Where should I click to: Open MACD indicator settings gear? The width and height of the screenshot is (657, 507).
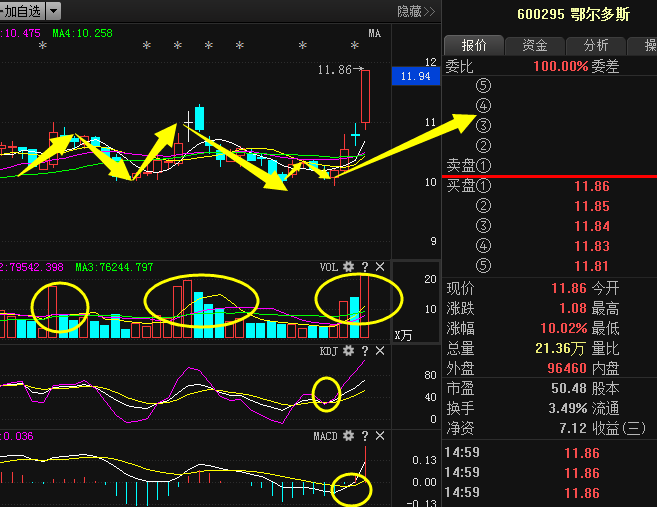[348, 436]
